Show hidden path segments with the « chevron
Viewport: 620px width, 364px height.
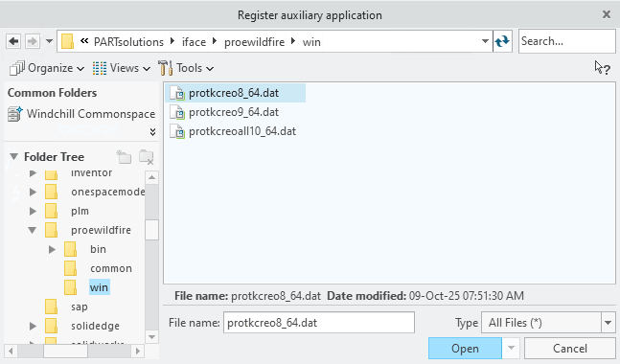pos(83,41)
